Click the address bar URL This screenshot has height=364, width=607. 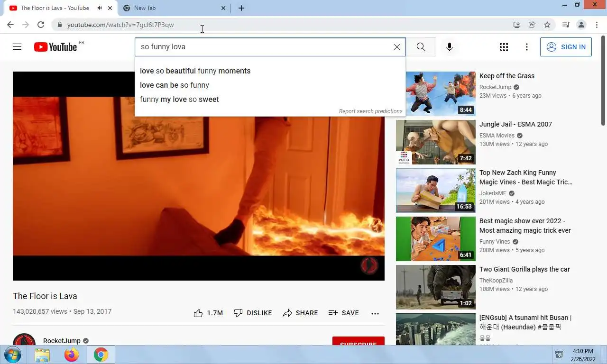[x=120, y=25]
